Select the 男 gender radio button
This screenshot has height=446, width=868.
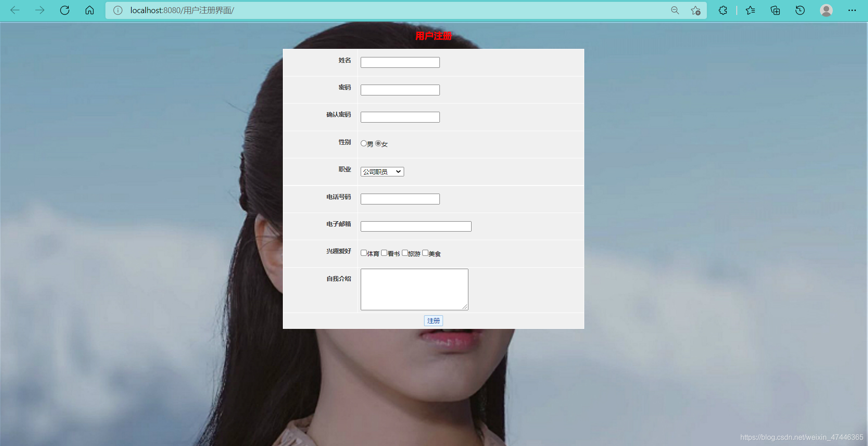[x=364, y=143]
